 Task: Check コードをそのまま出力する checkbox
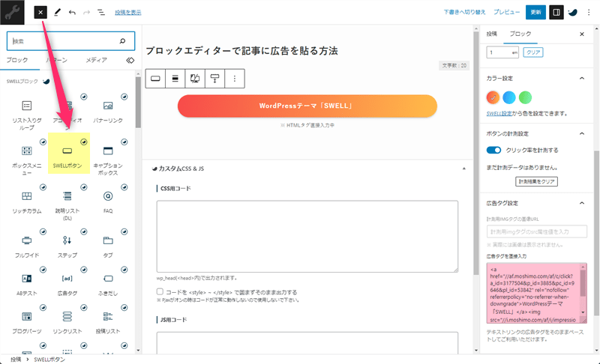pyautogui.click(x=160, y=291)
